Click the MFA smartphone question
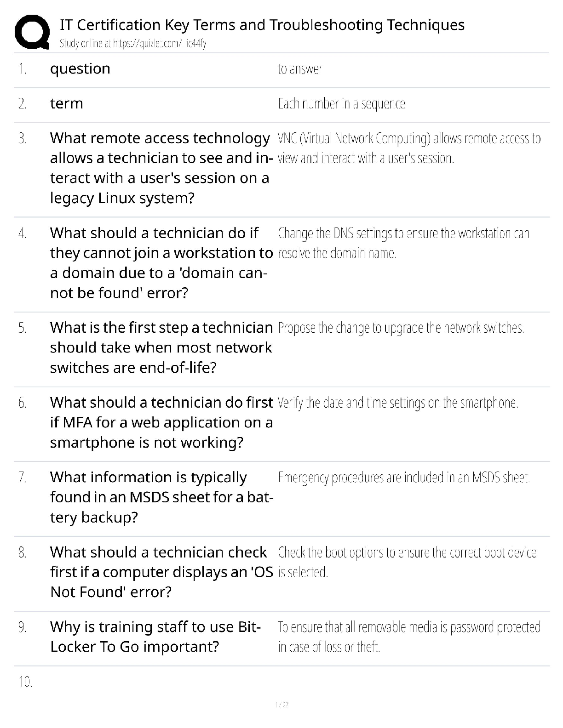The height and width of the screenshot is (728, 563). [x=161, y=423]
